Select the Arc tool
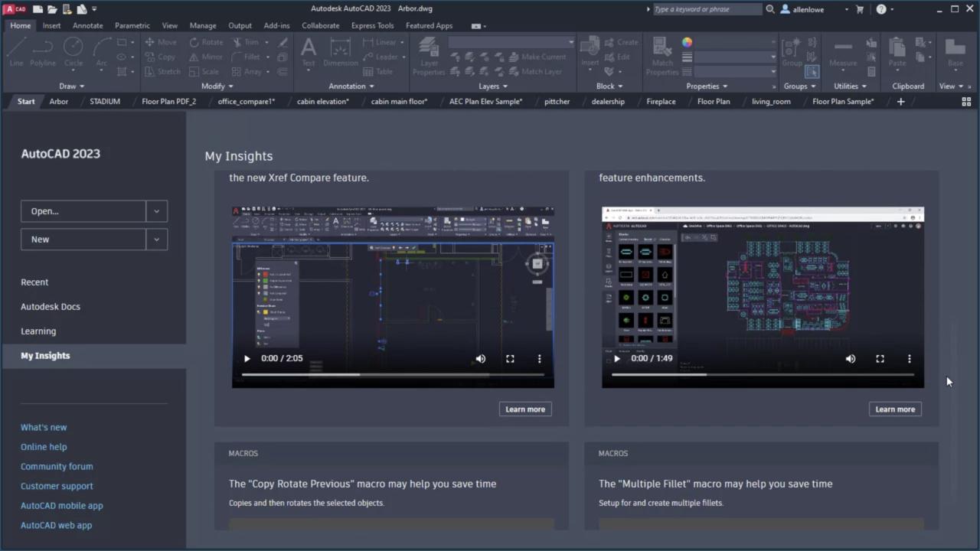 [x=102, y=52]
